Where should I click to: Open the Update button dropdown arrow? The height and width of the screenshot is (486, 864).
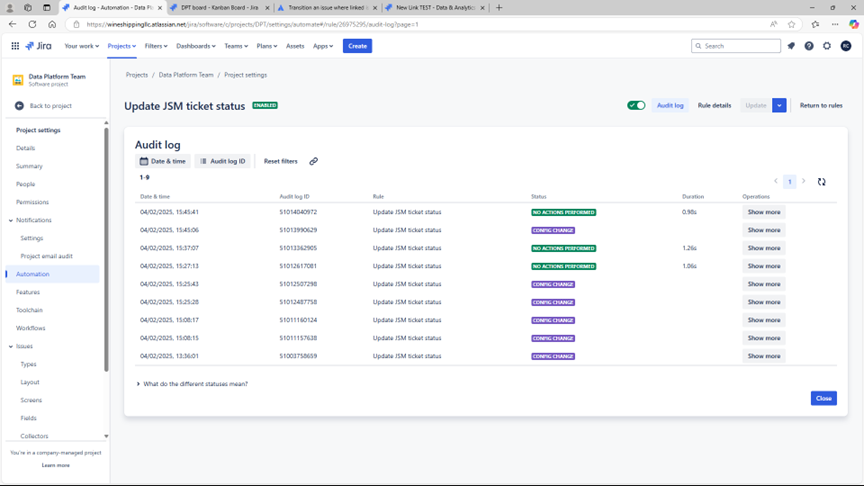[x=779, y=105]
